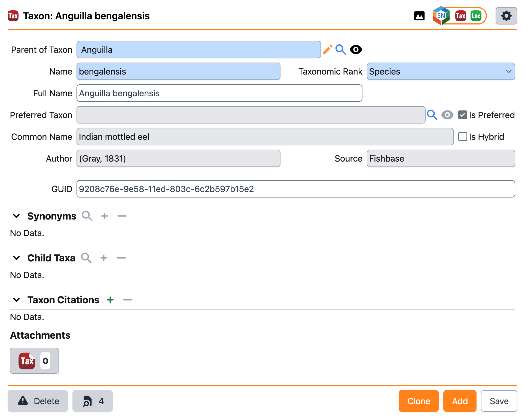Search Preferred Taxon with the magnifier icon
Image resolution: width=525 pixels, height=420 pixels.
432,115
